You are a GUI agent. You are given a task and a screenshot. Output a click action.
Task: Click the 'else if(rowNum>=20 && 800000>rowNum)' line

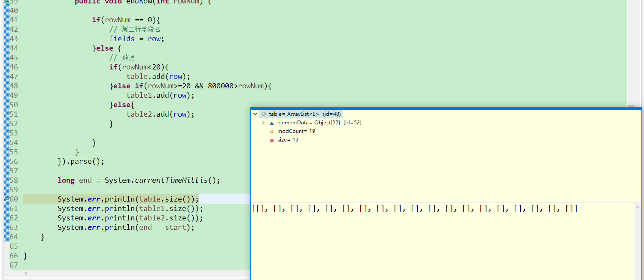coord(191,86)
